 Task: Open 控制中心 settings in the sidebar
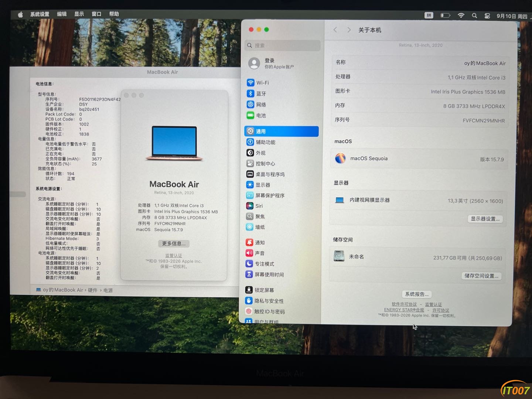282,164
